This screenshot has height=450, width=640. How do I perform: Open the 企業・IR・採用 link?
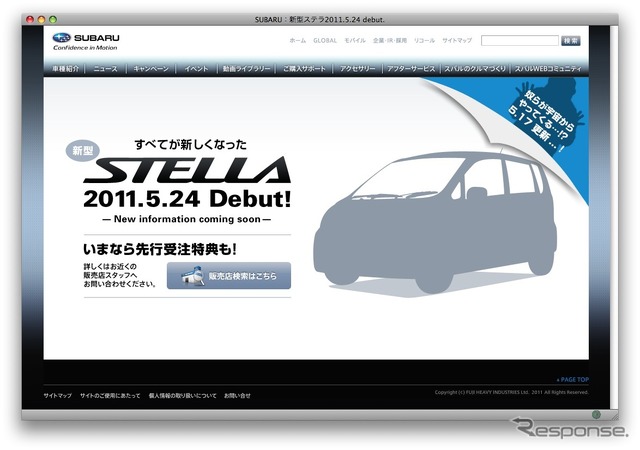(x=390, y=40)
